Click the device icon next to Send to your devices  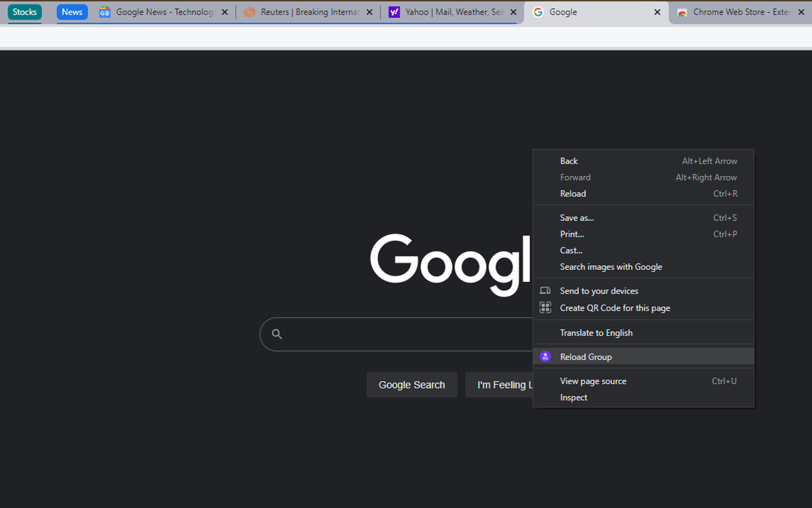545,290
